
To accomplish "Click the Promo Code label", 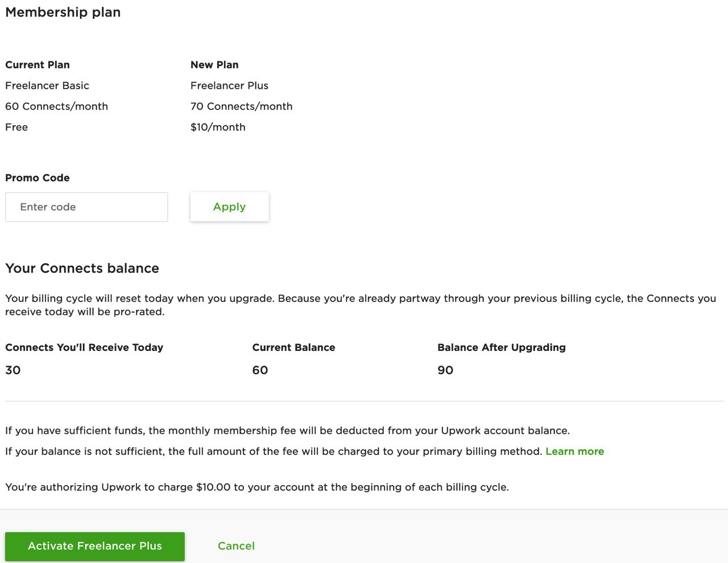I will [x=38, y=178].
